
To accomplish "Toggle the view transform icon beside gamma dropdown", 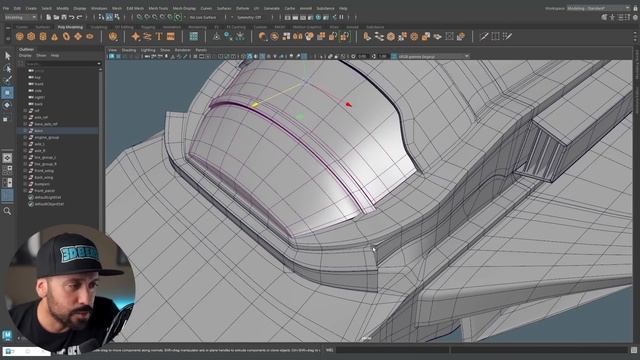I will click(x=394, y=56).
